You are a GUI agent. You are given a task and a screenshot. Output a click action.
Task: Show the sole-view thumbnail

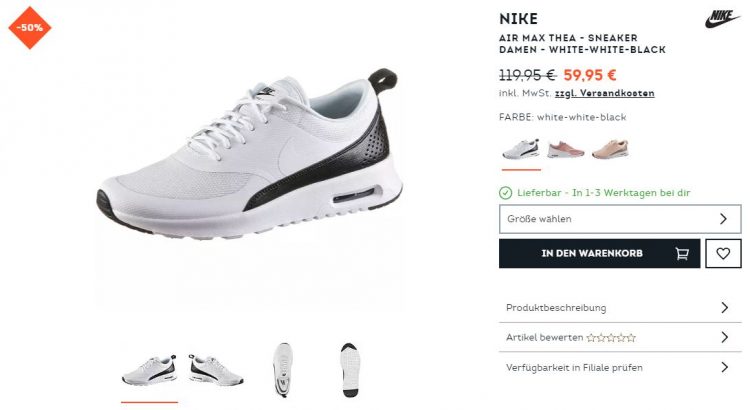(x=350, y=370)
